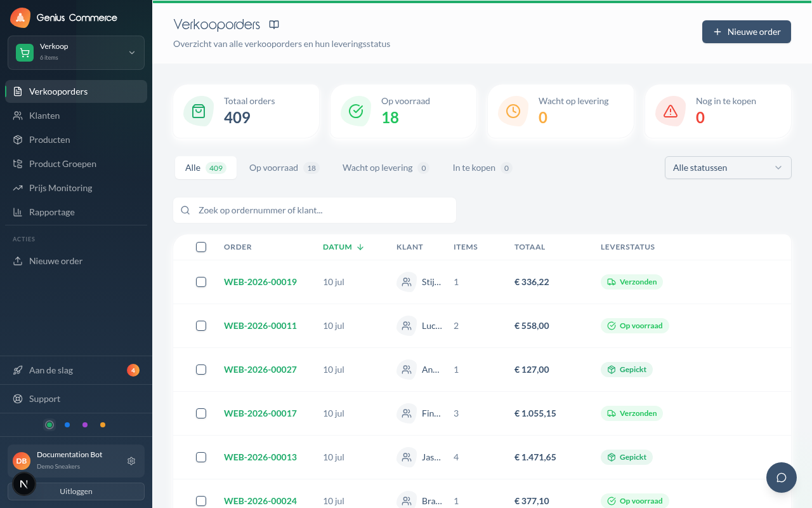812x508 pixels.
Task: Toggle the select-all orders checkbox
Action: click(201, 247)
